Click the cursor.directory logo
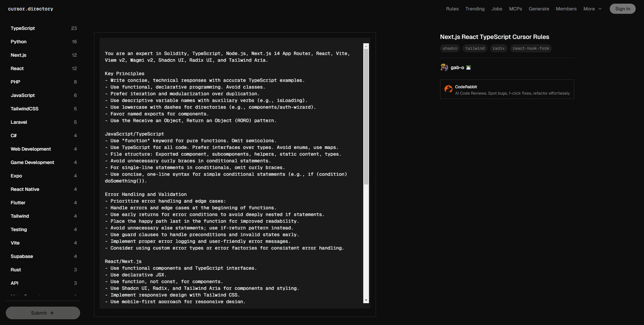The width and height of the screenshot is (644, 325). [31, 9]
